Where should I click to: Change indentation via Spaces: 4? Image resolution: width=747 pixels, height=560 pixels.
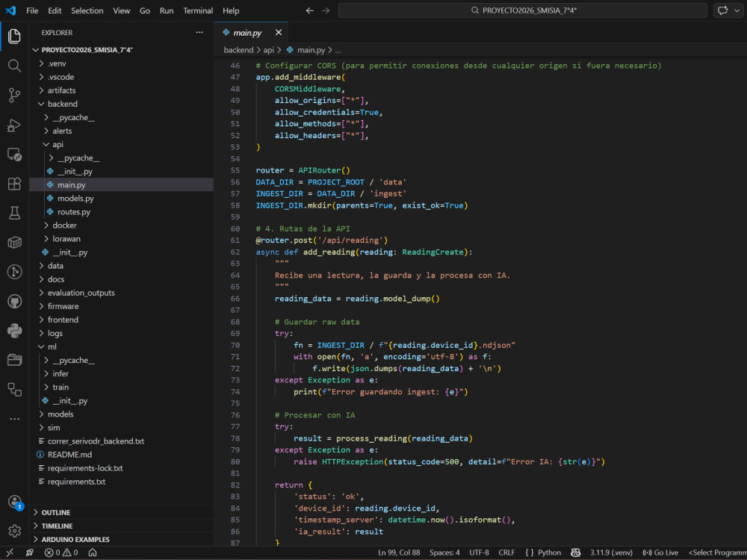tap(444, 553)
